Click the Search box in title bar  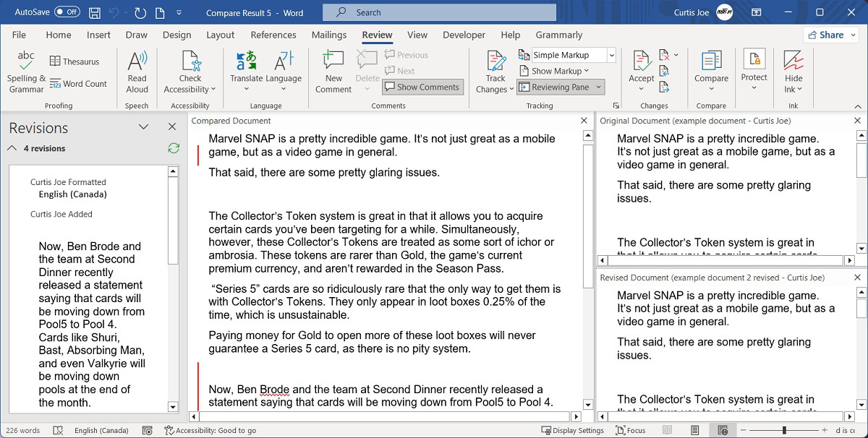coord(439,12)
